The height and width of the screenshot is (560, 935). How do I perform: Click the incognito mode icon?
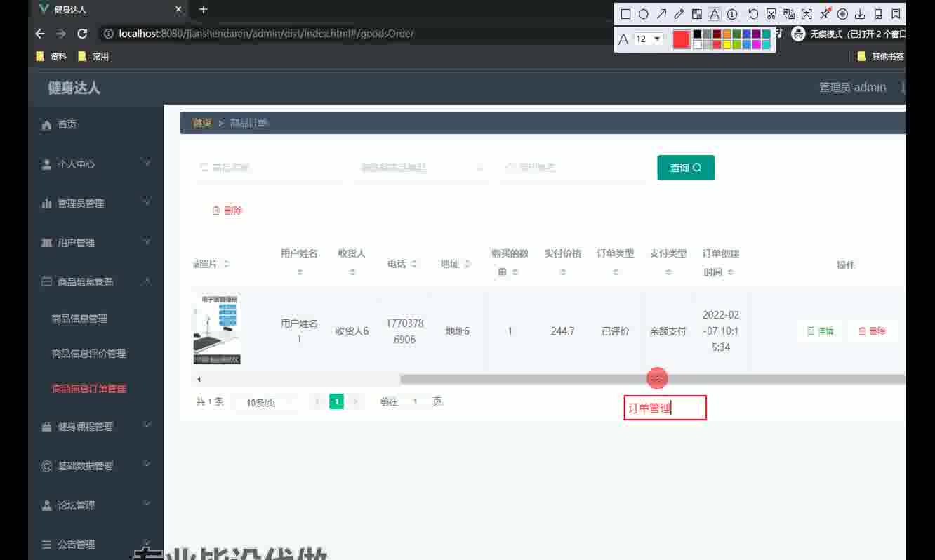pos(798,34)
